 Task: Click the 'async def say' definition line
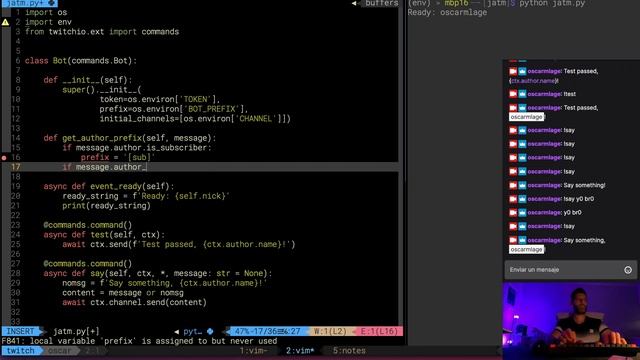[x=158, y=273]
